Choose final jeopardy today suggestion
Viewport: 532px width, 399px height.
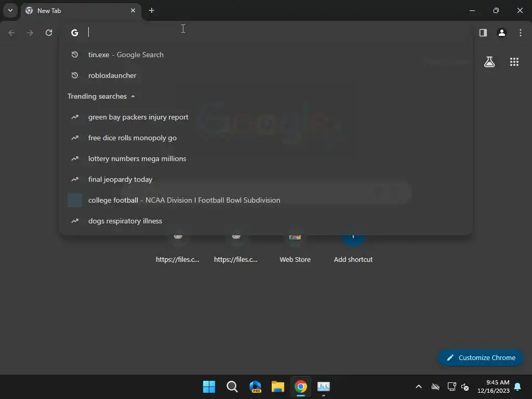[x=266, y=179]
